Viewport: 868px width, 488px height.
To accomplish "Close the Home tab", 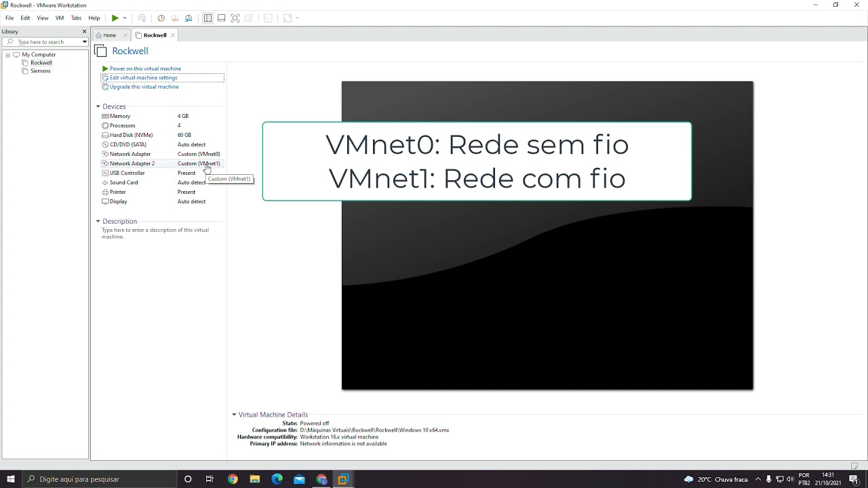I will tap(125, 35).
